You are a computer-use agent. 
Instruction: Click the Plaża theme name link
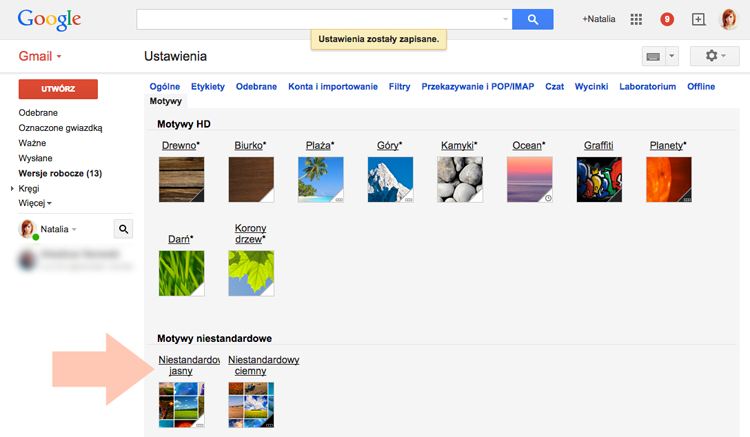tap(320, 145)
